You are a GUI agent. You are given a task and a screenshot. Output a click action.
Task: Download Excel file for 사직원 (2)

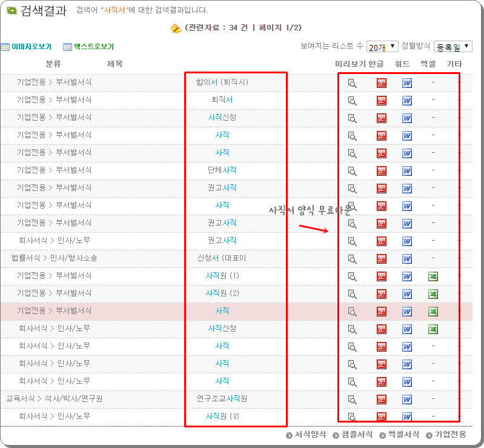coord(433,294)
